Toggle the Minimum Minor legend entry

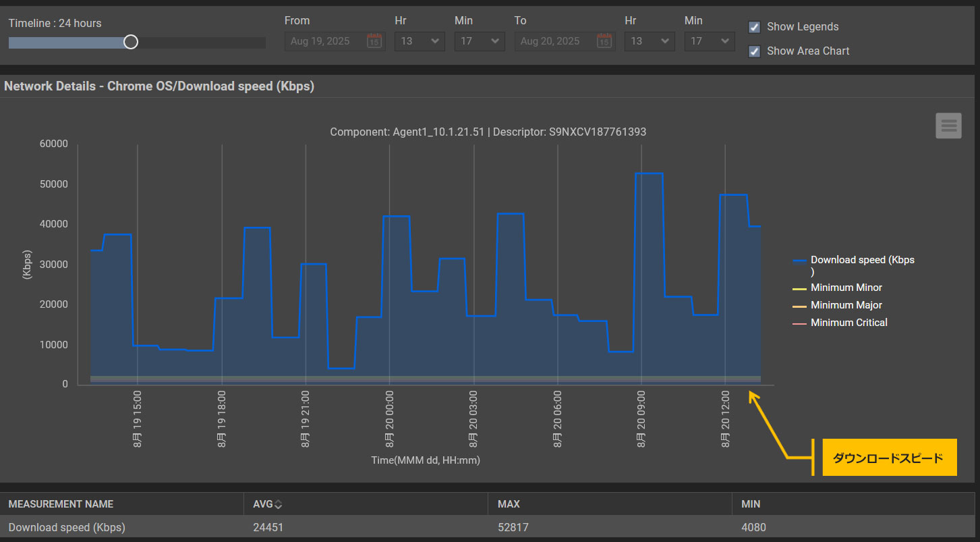coord(846,288)
